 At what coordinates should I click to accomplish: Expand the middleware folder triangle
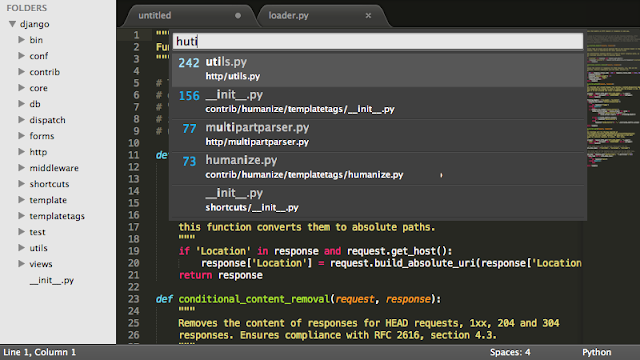point(22,167)
